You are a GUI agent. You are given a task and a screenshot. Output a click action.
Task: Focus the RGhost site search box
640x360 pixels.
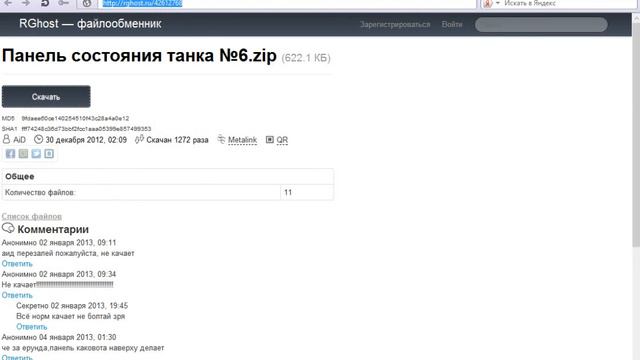click(541, 24)
